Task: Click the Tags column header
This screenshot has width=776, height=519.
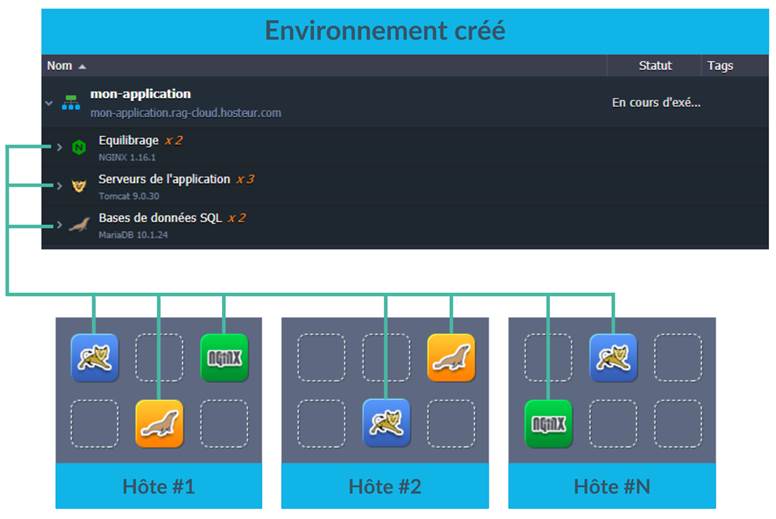Action: [720, 66]
